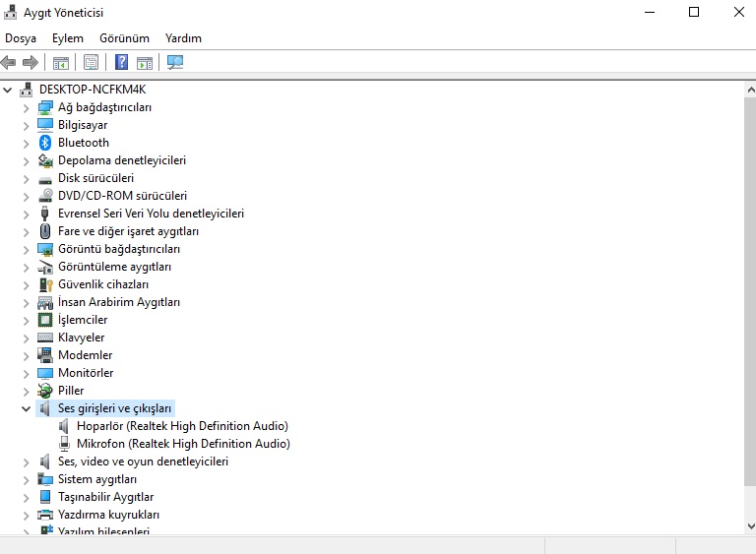The height and width of the screenshot is (554, 756).
Task: Click the Properties toolbar icon
Action: pos(91,62)
